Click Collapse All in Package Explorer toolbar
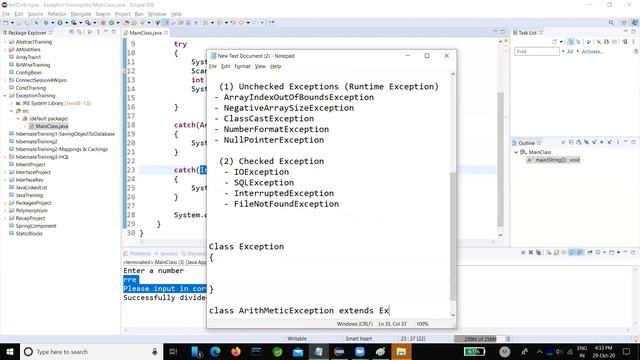This screenshot has height=360, width=640. click(72, 32)
